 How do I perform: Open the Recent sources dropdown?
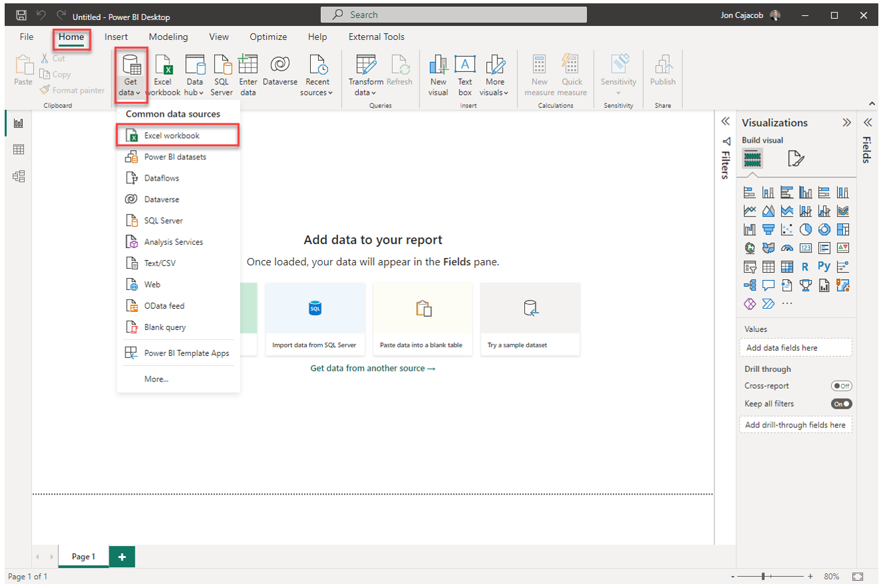[x=317, y=75]
